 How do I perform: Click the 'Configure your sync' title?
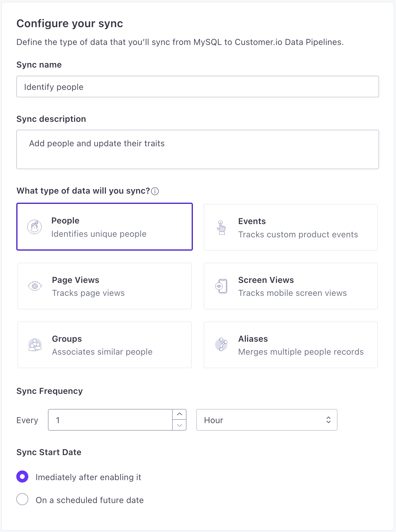pos(70,24)
